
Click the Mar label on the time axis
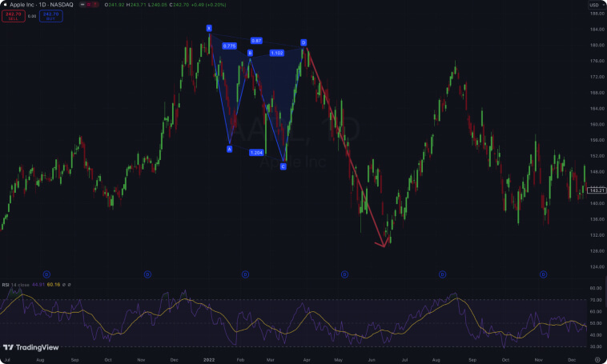[270, 360]
